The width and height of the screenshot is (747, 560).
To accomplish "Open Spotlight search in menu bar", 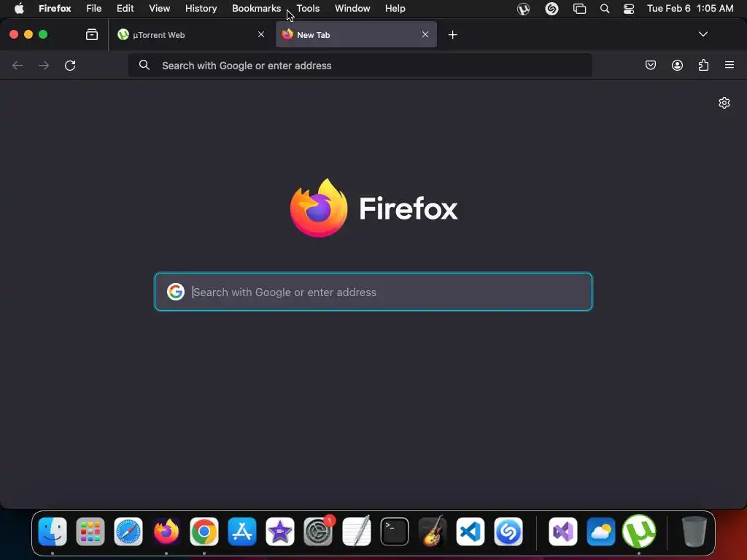I will click(605, 9).
